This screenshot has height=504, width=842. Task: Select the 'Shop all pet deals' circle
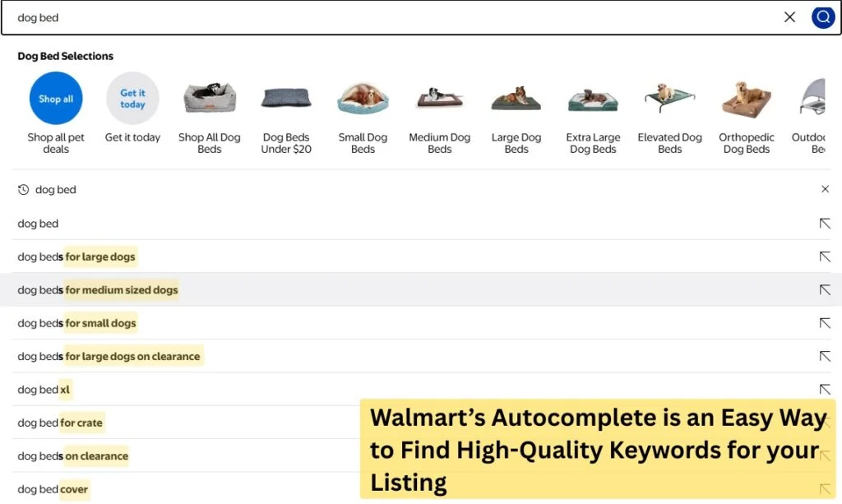point(55,98)
